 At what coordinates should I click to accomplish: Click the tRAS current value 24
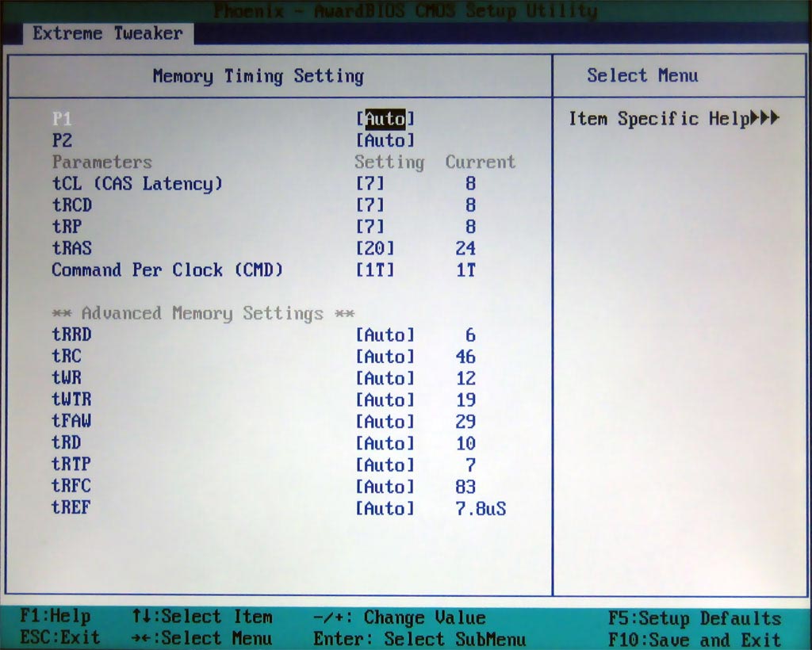pyautogui.click(x=465, y=248)
